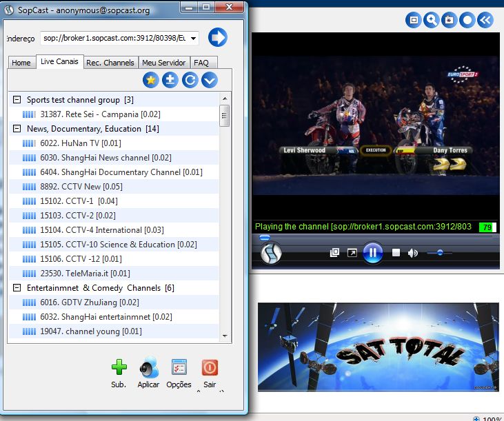Click the SopCast title bar app icon
The height and width of the screenshot is (421, 504).
(10, 10)
